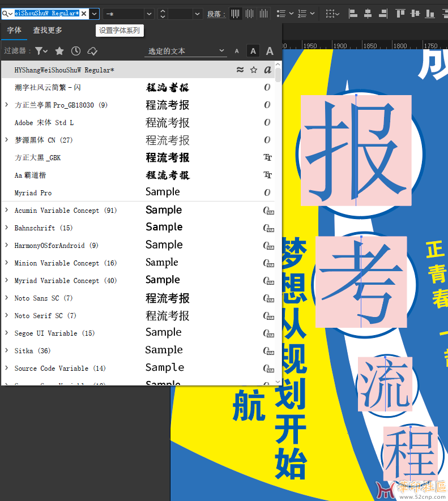This screenshot has width=448, height=501.
Task: Toggle the favorites star filter
Action: tap(59, 51)
